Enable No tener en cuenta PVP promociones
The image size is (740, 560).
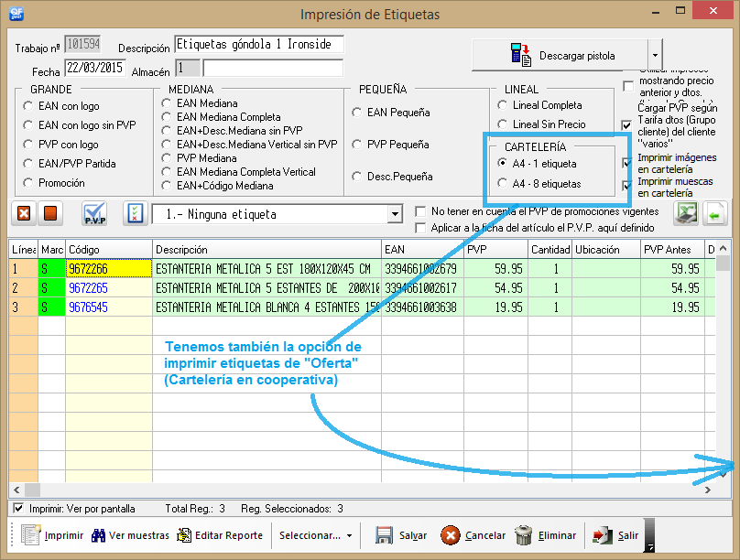(420, 211)
